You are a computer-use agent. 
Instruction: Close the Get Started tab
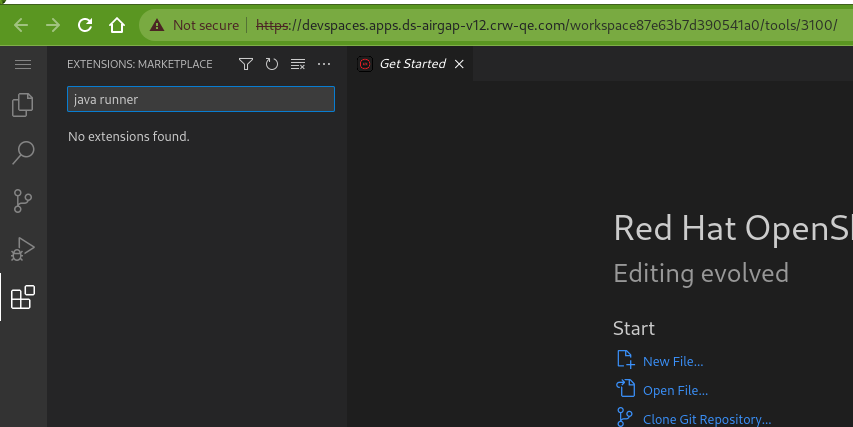459,64
